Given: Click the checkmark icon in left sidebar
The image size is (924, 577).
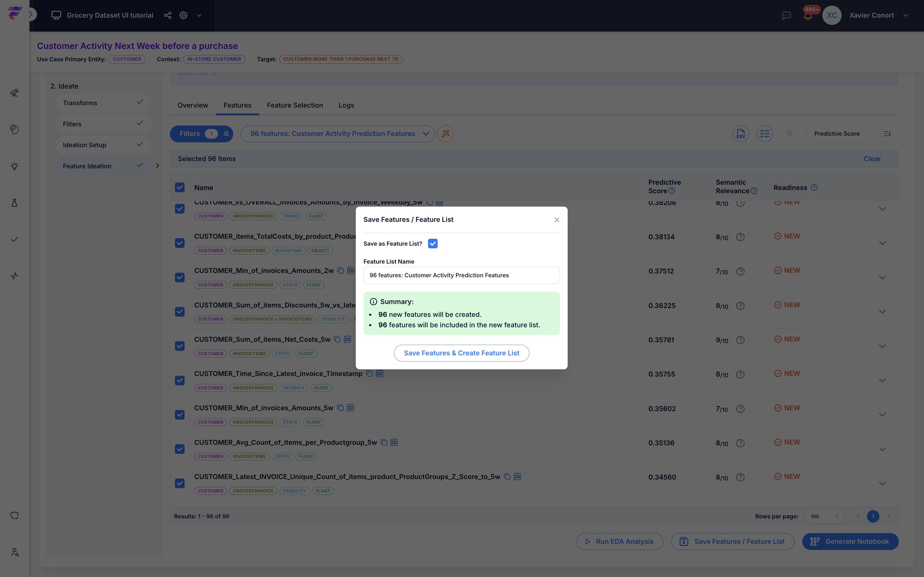Looking at the screenshot, I should [14, 239].
